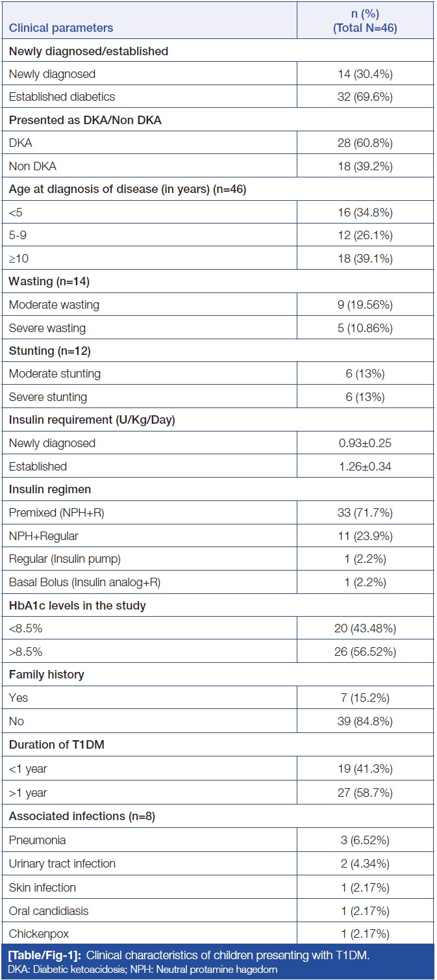Click the 'Clinical parameters' column header
437x980 pixels.
pos(60,28)
